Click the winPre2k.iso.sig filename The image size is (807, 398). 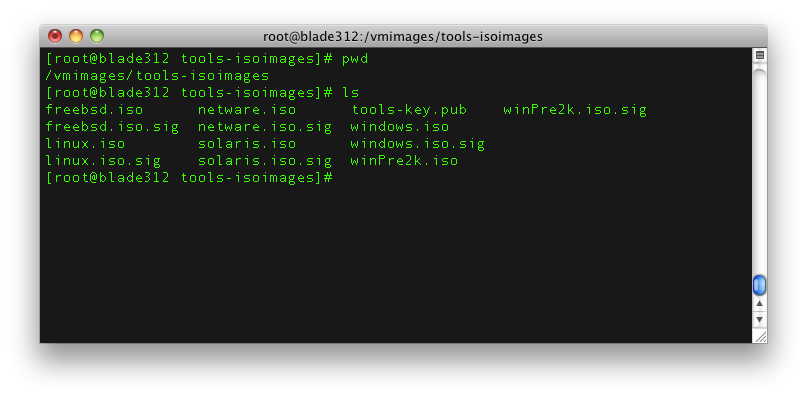pos(575,110)
